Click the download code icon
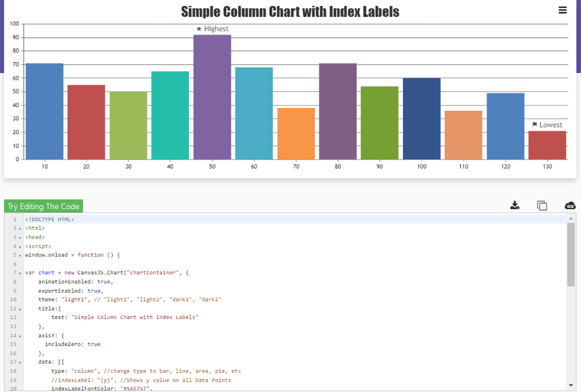The height and width of the screenshot is (392, 581). [515, 205]
